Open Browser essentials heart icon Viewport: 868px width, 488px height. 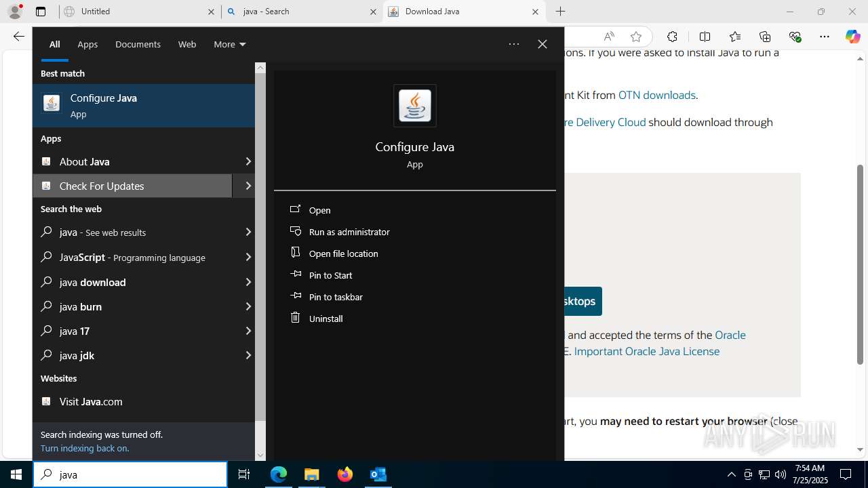point(795,37)
